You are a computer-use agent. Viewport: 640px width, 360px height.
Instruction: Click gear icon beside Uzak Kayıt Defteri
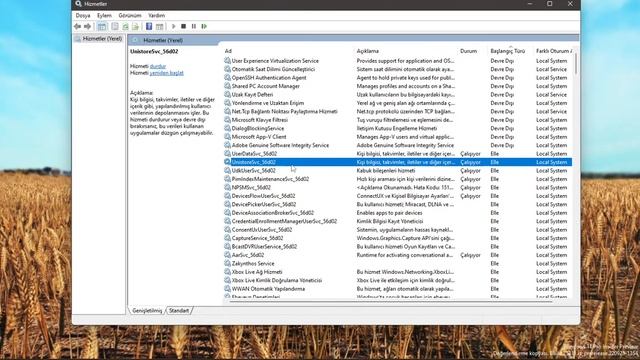[x=227, y=94]
